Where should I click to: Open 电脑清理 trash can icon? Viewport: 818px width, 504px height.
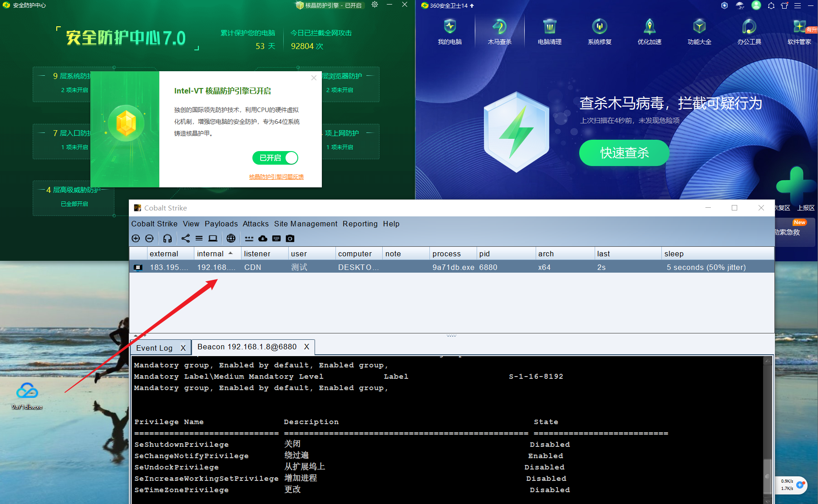[549, 32]
